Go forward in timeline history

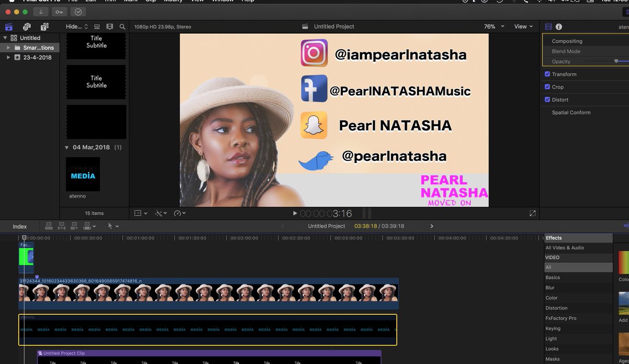pos(432,226)
